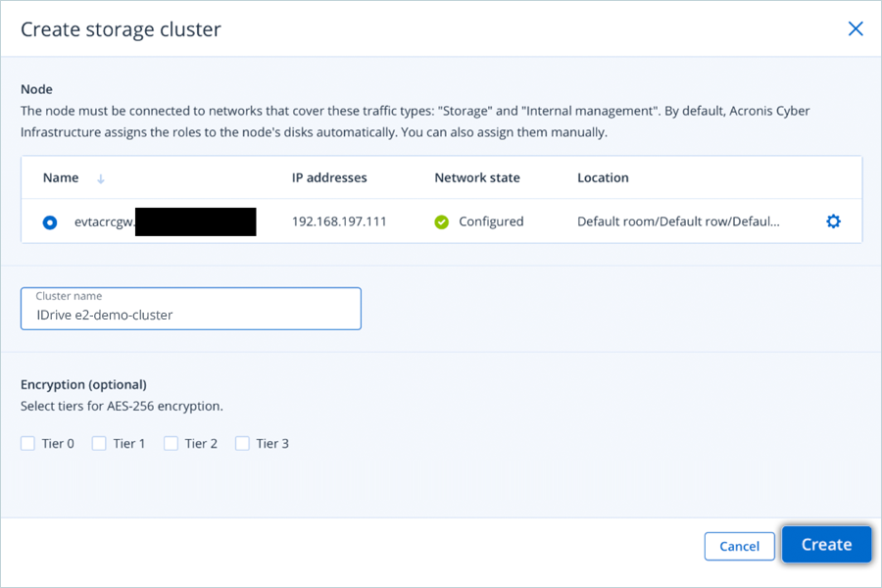Click the Name column sort arrow
The width and height of the screenshot is (882, 588).
click(101, 178)
